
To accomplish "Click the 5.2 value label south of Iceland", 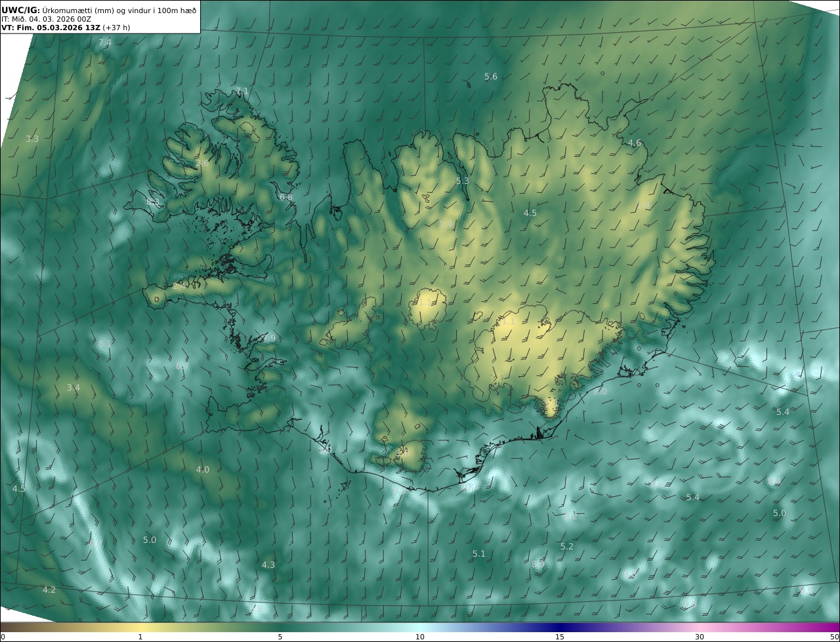I will point(567,546).
